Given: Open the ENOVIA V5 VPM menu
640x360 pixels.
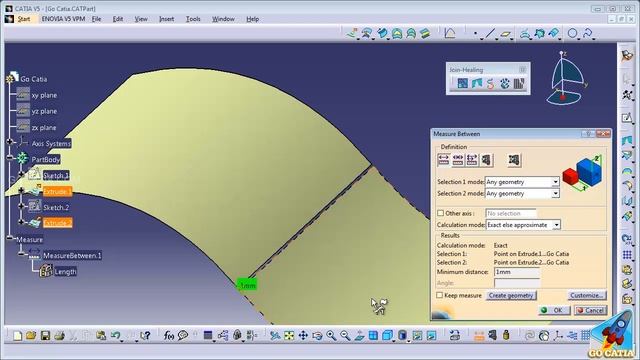Looking at the screenshot, I should [x=63, y=19].
